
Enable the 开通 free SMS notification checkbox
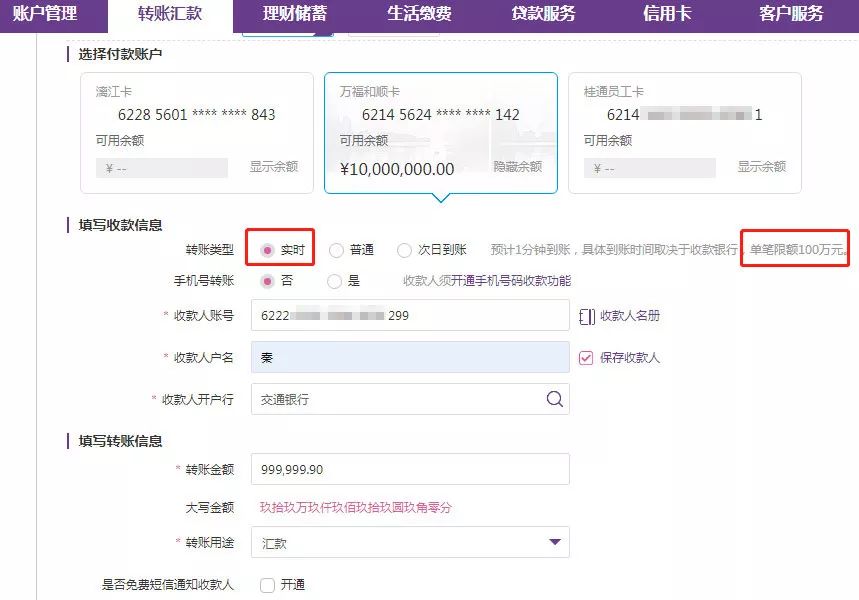[267, 585]
